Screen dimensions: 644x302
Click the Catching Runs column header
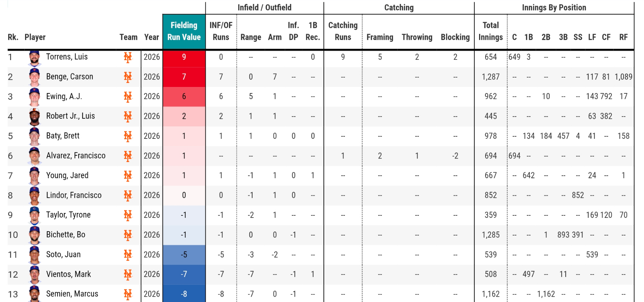[343, 31]
